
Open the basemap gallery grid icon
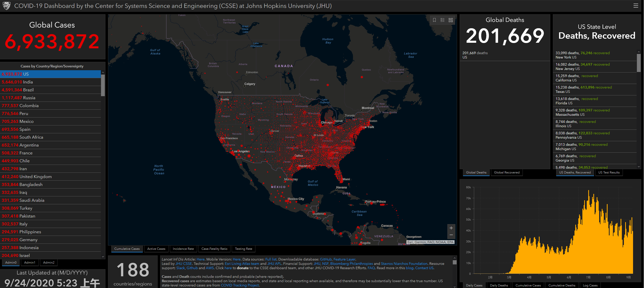pos(451,20)
